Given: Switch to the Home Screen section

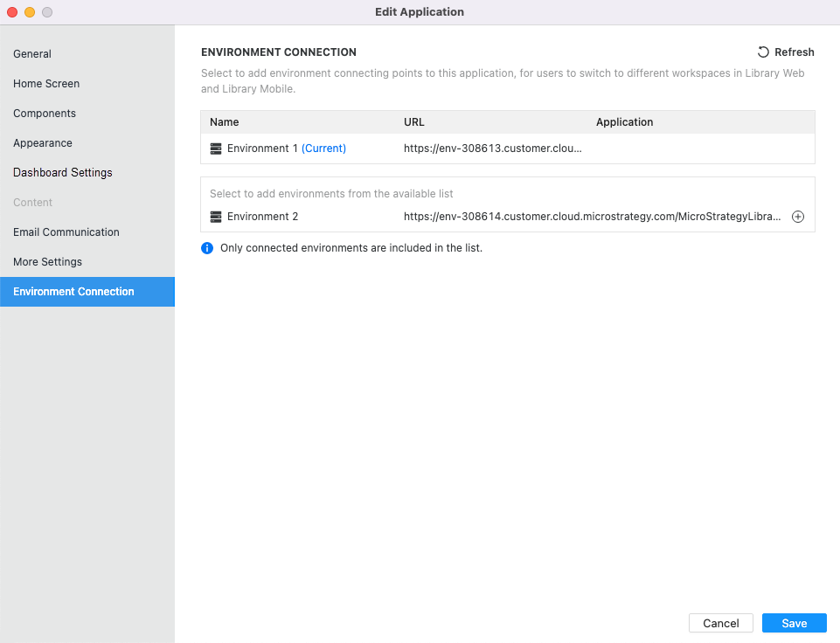Looking at the screenshot, I should coord(46,84).
